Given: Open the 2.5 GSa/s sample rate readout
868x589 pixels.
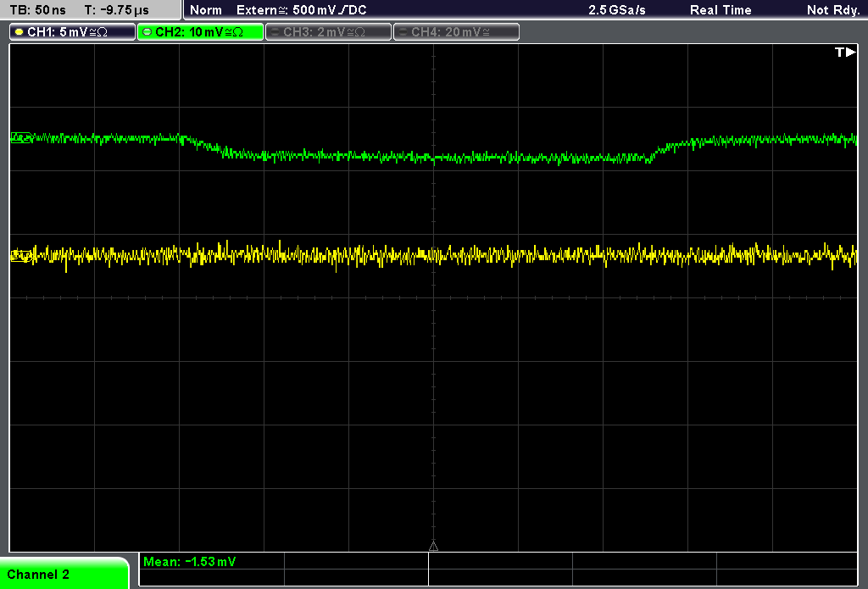Looking at the screenshot, I should click(x=617, y=10).
